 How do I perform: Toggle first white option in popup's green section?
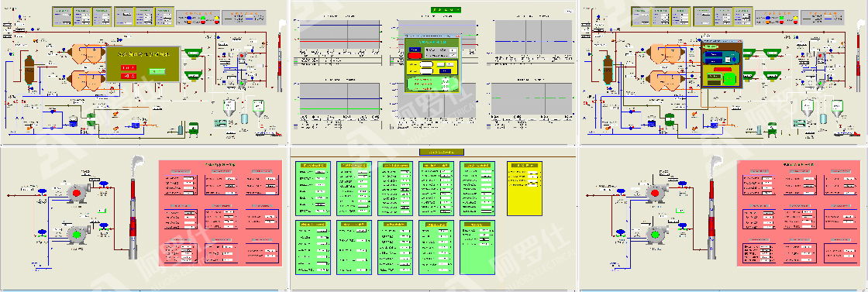(446, 80)
